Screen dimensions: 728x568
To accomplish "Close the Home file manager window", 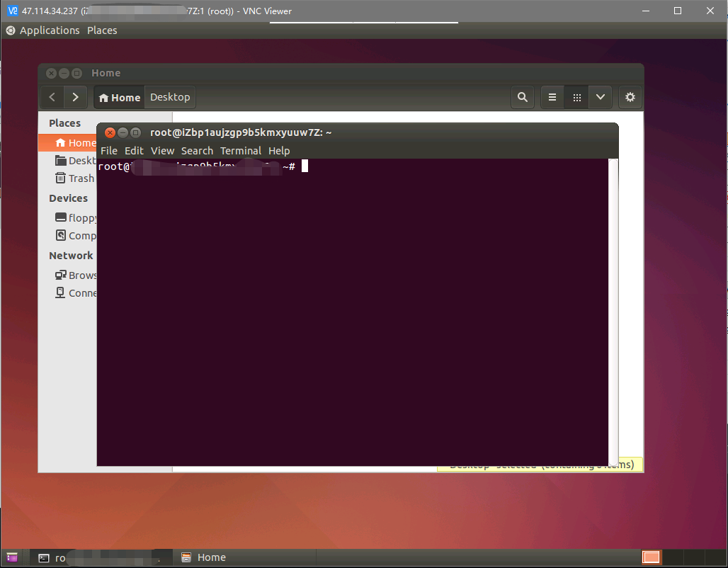I will [52, 74].
